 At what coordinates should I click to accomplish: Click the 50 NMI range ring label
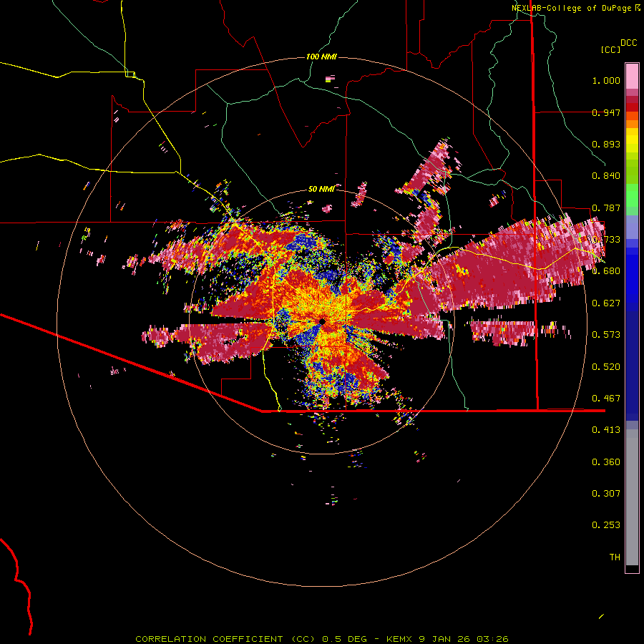(321, 189)
